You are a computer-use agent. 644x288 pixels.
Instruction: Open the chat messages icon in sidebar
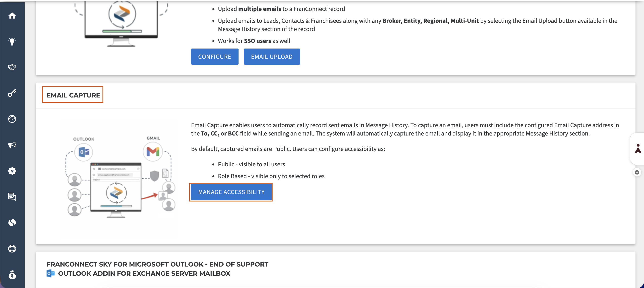pos(12,197)
